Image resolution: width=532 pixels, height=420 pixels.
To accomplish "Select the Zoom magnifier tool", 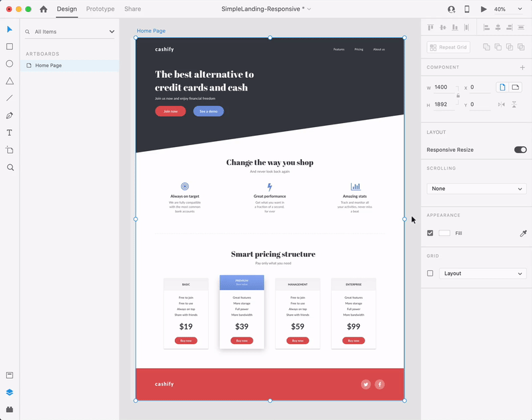I will (10, 167).
